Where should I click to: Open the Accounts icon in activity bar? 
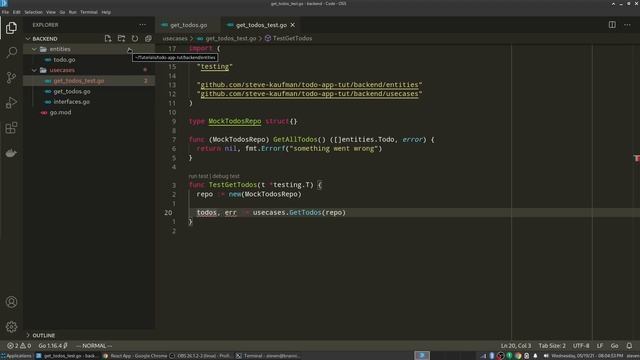coord(11,302)
